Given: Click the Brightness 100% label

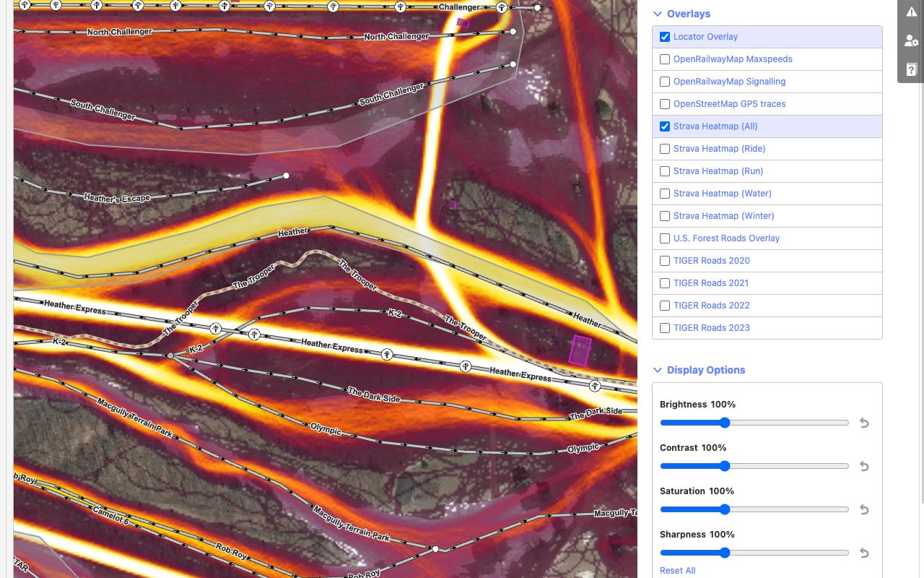Looking at the screenshot, I should [698, 405].
